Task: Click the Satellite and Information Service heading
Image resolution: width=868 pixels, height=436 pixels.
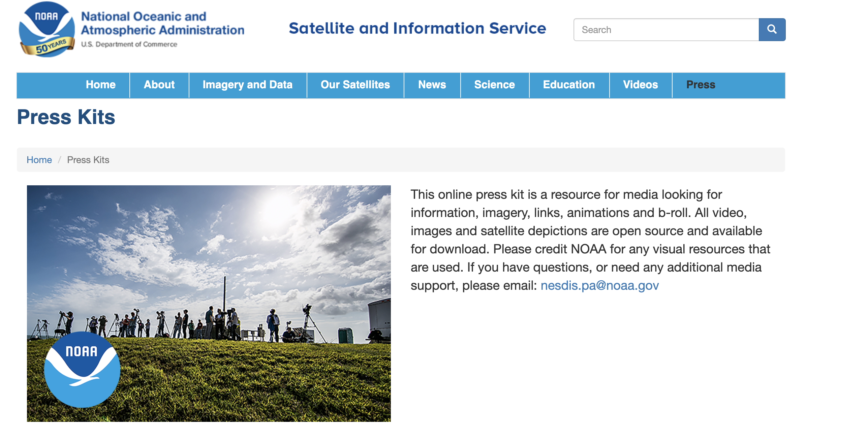Action: point(417,28)
